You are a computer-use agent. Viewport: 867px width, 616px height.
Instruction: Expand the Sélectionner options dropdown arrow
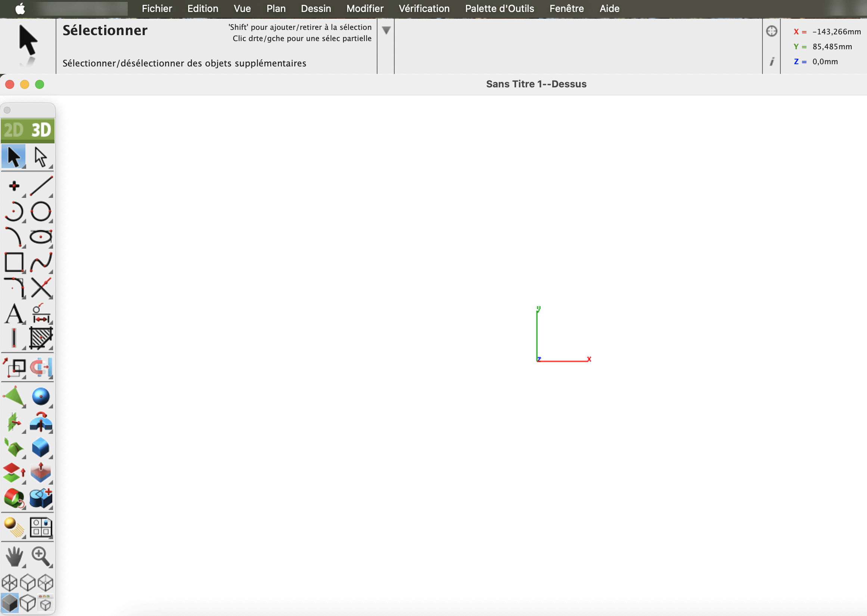pos(386,30)
